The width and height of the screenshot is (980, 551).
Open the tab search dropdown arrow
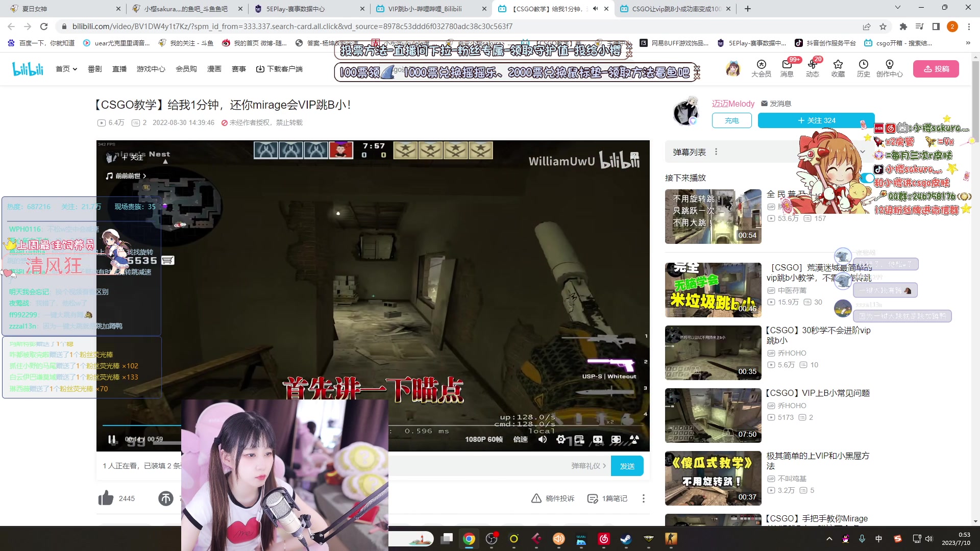point(898,8)
